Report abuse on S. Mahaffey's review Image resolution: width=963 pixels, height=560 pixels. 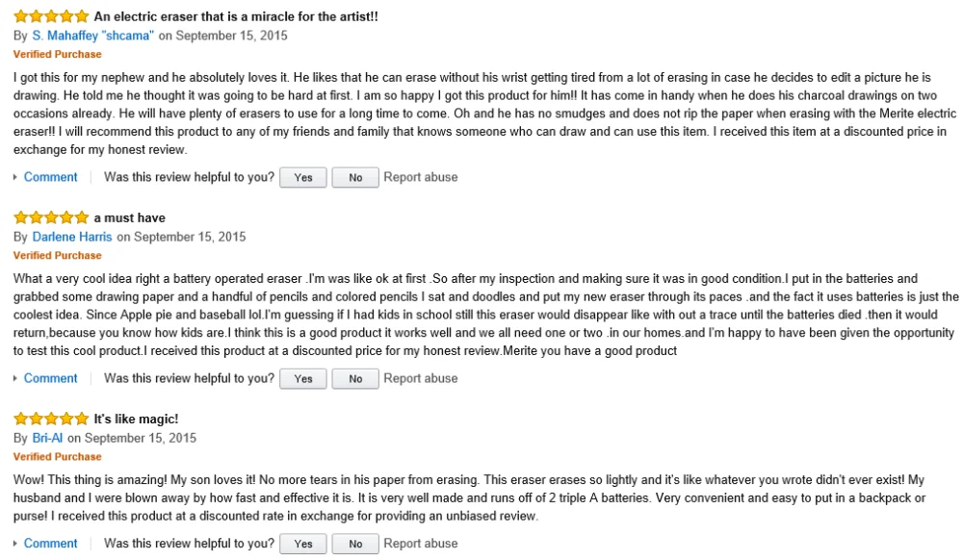pos(421,177)
